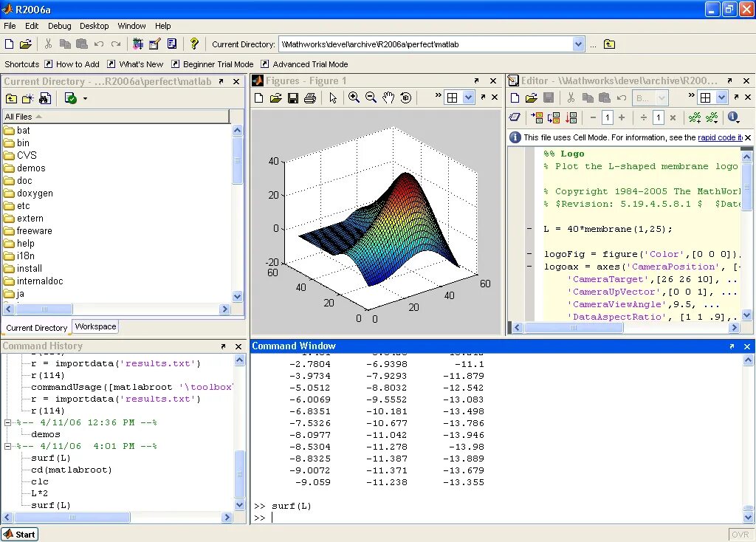The height and width of the screenshot is (542, 756).
Task: Open the Debug menu
Action: 60,26
